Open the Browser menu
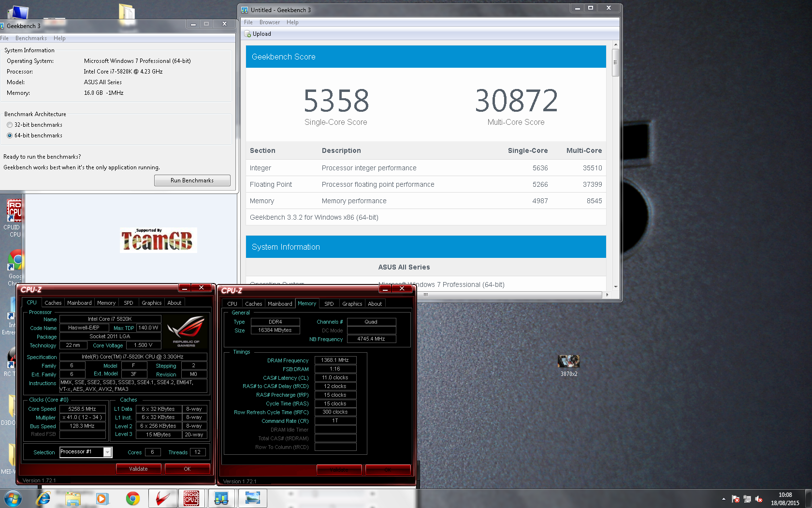Screen dimensions: 812x508 tap(270, 22)
